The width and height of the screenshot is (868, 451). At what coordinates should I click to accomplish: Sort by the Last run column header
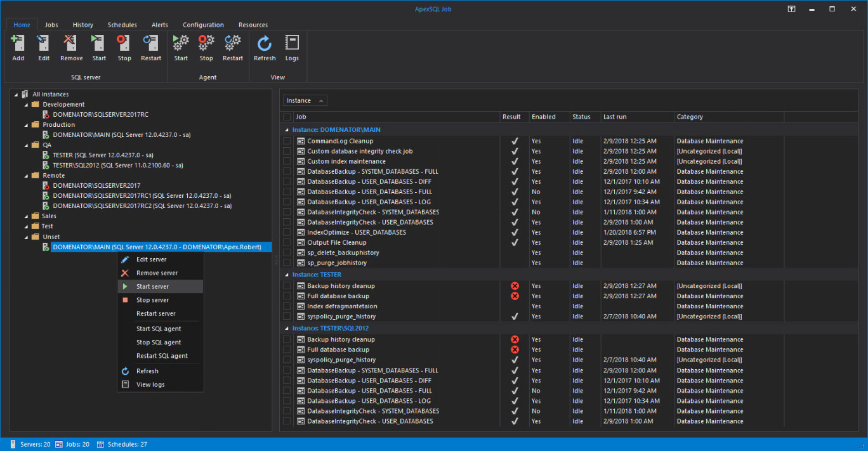click(x=637, y=117)
